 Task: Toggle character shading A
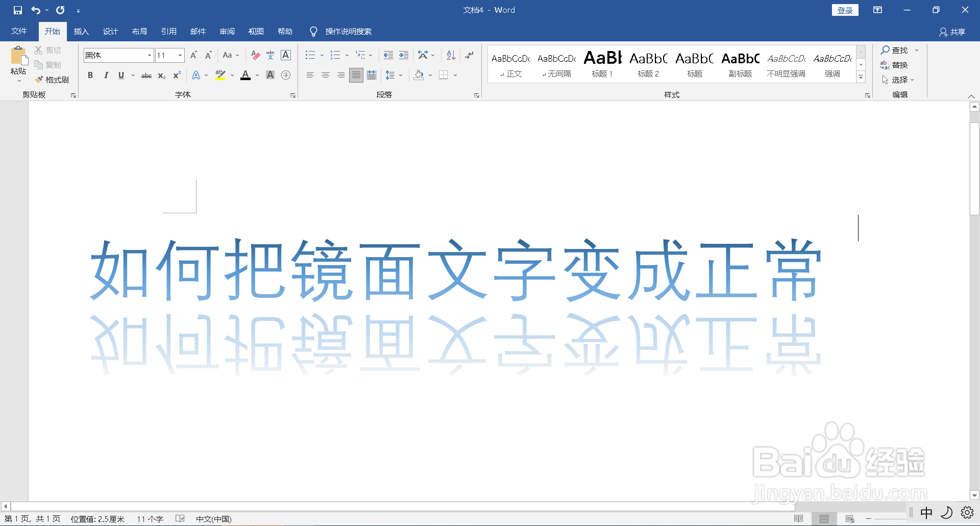pyautogui.click(x=271, y=76)
